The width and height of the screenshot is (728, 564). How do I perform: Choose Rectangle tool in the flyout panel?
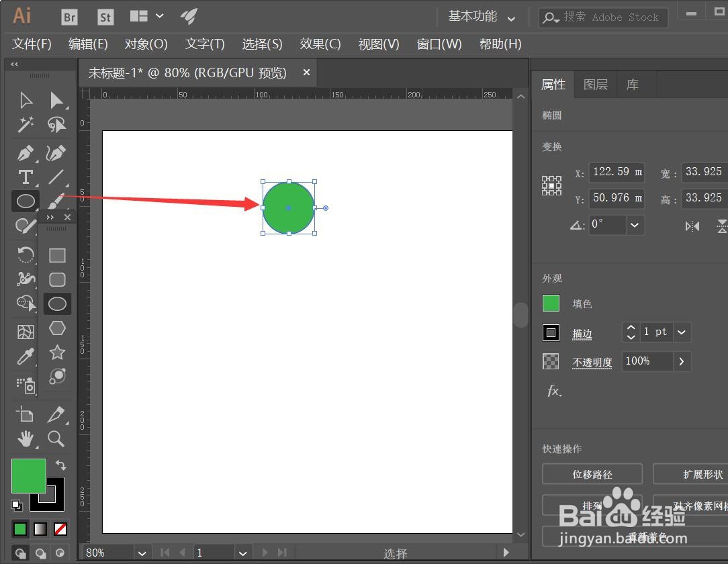click(57, 255)
